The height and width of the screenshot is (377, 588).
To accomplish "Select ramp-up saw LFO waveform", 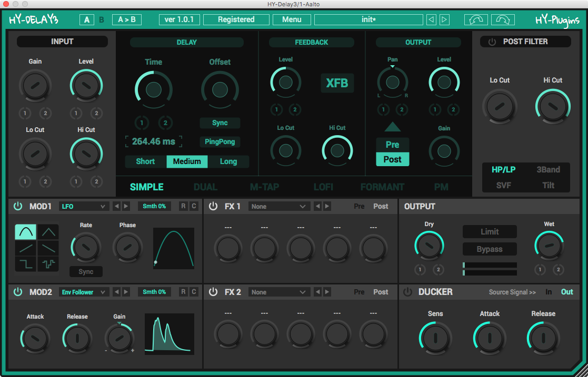I will (26, 248).
